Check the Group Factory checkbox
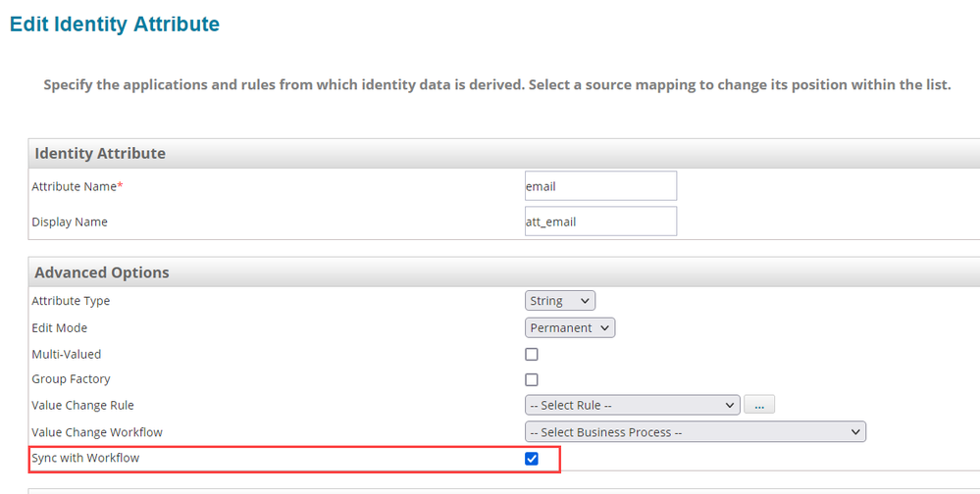This screenshot has width=980, height=494. pos(532,379)
